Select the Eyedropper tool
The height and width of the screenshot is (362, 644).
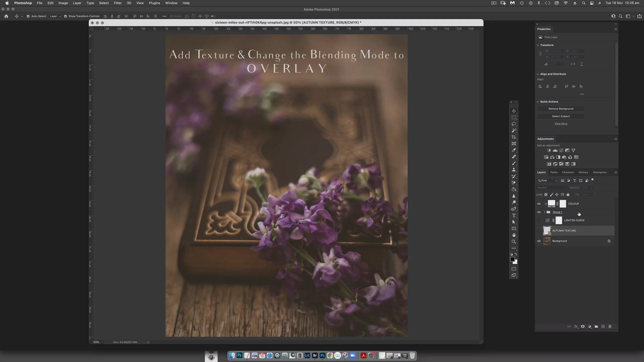pyautogui.click(x=514, y=150)
